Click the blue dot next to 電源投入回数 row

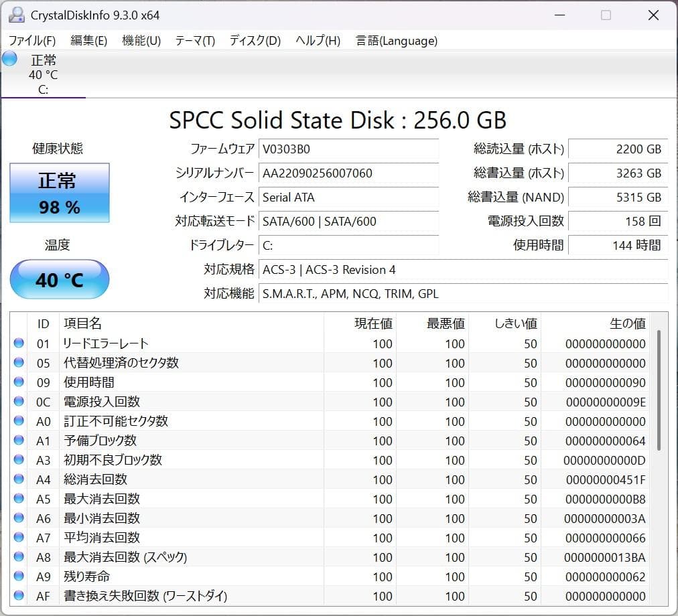(x=19, y=401)
